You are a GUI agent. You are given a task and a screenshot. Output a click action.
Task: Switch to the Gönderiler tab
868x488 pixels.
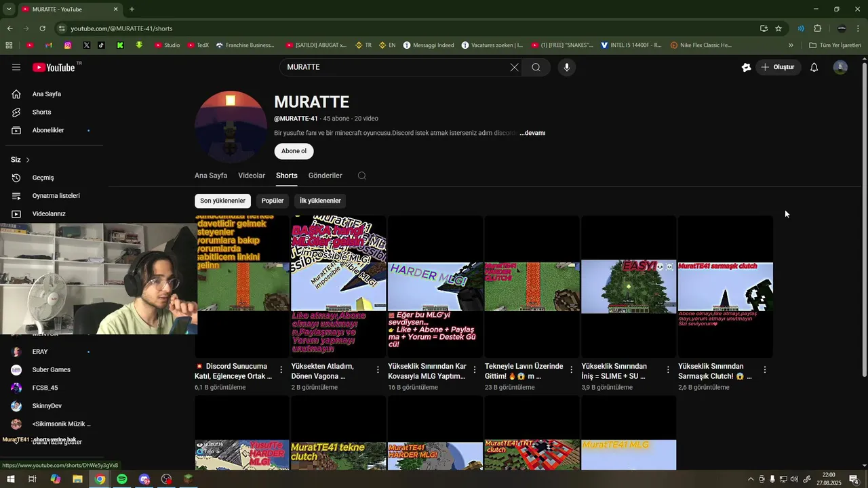(325, 176)
